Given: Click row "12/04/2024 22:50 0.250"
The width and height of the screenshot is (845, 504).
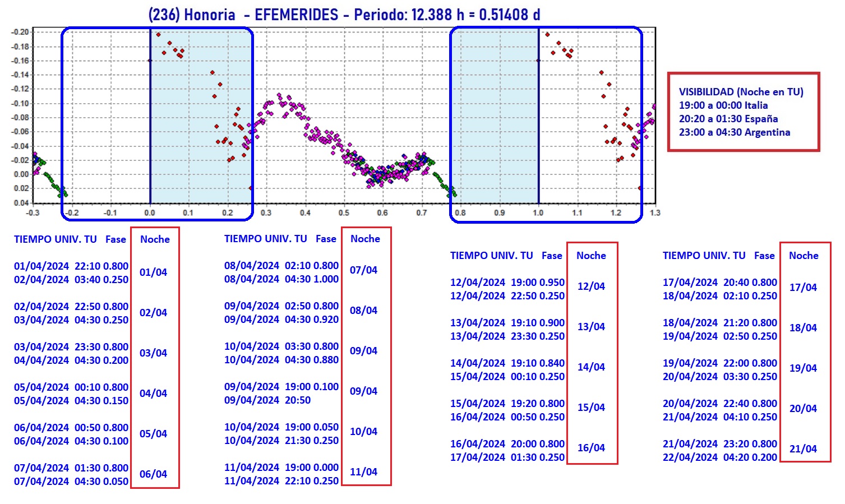Looking at the screenshot, I should click(507, 295).
